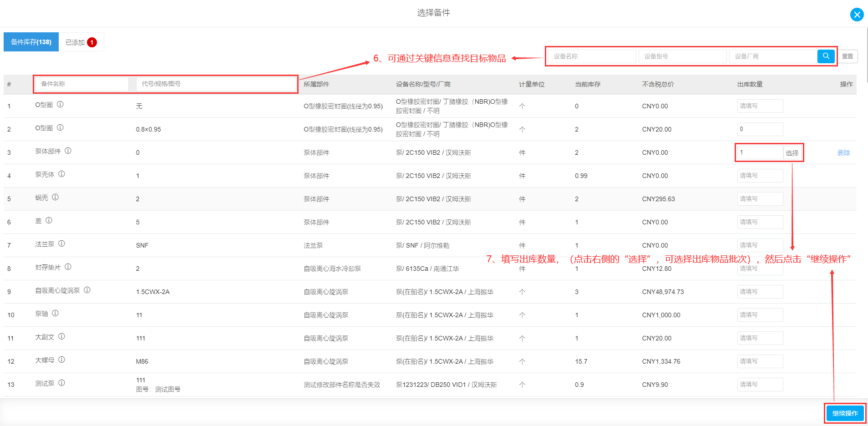This screenshot has height=426, width=868.
Task: Click spec cell SNF
Action: pyautogui.click(x=142, y=245)
